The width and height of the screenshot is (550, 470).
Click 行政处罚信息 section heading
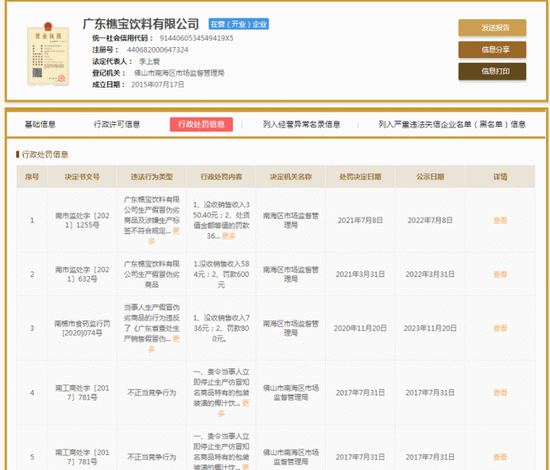point(45,154)
